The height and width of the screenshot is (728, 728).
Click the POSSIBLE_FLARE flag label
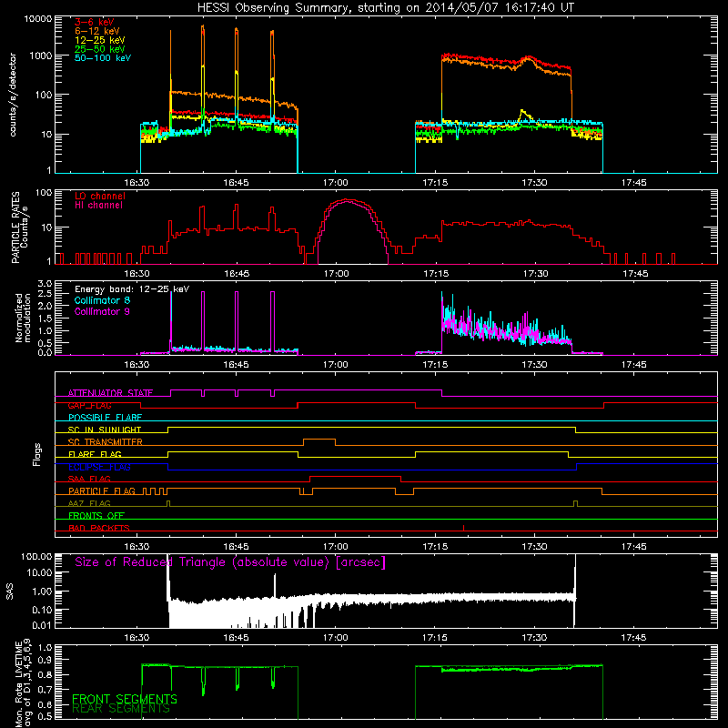(x=105, y=418)
